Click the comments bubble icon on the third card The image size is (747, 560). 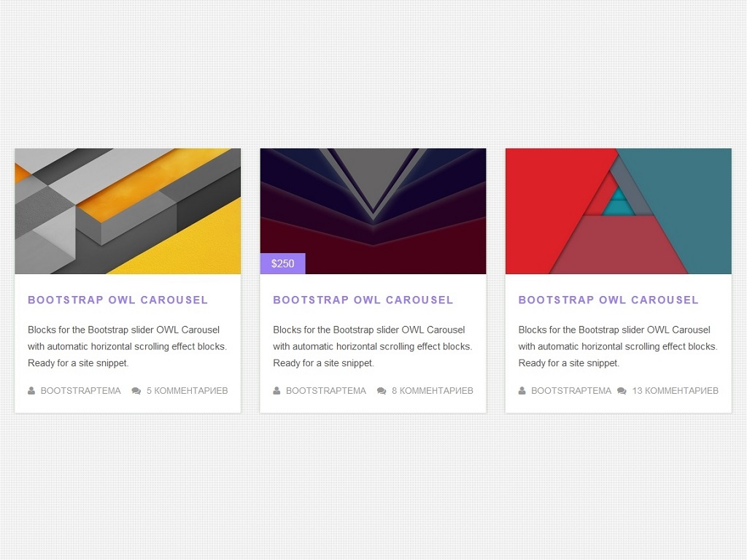tap(622, 391)
